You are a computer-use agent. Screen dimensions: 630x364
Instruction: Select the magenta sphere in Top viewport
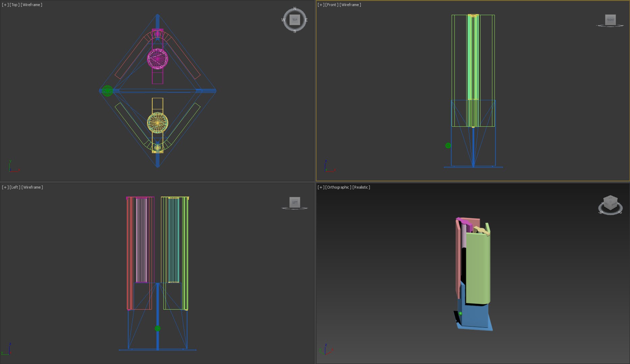point(158,59)
